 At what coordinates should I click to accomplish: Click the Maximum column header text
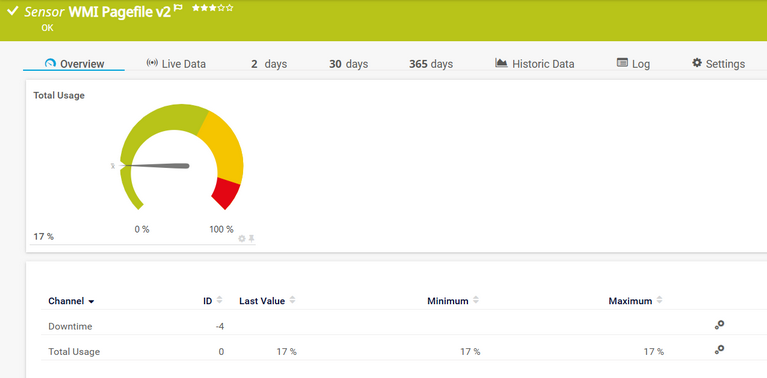[x=630, y=301]
